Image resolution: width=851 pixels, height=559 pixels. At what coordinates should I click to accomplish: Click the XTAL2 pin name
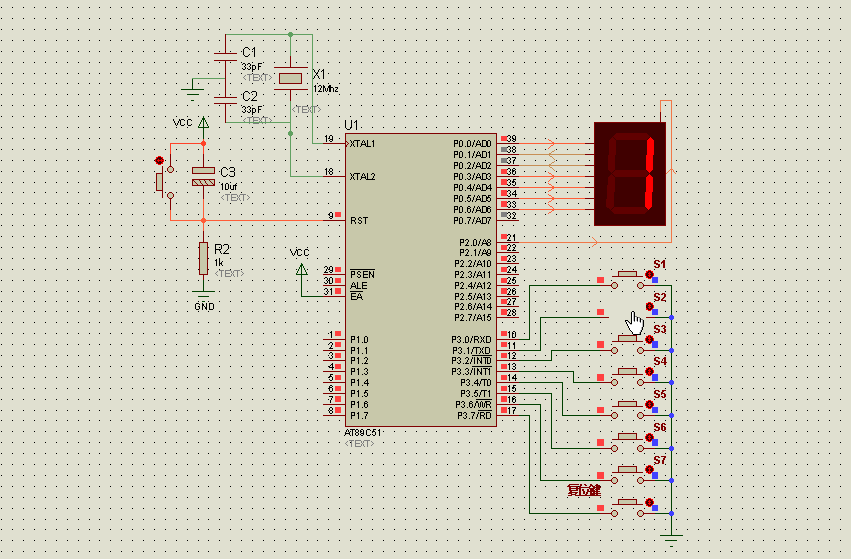(x=362, y=176)
